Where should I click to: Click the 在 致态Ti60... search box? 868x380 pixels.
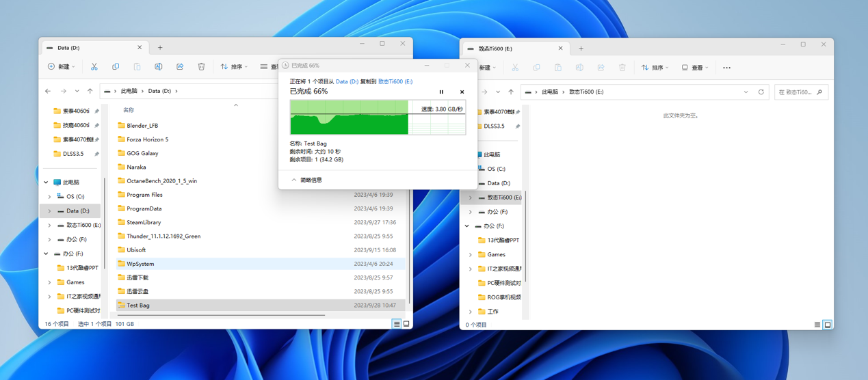click(x=795, y=92)
